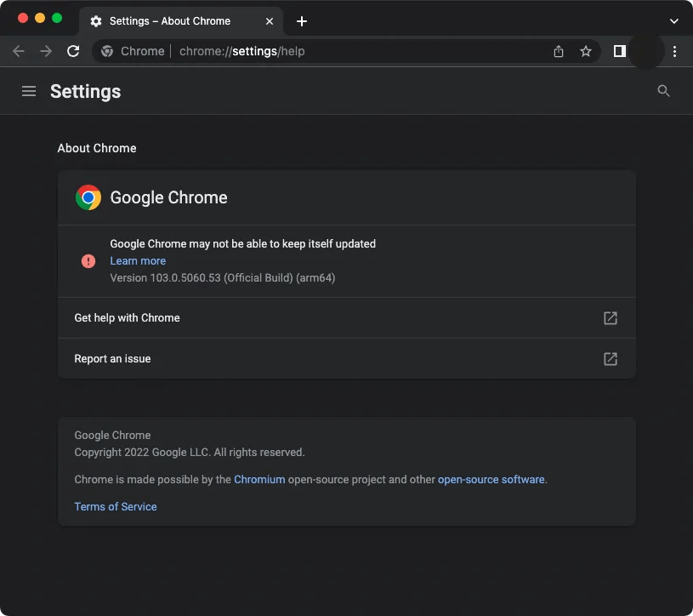Screen dimensions: 693x616
Task: Open the Chromium project link
Action: (x=259, y=480)
